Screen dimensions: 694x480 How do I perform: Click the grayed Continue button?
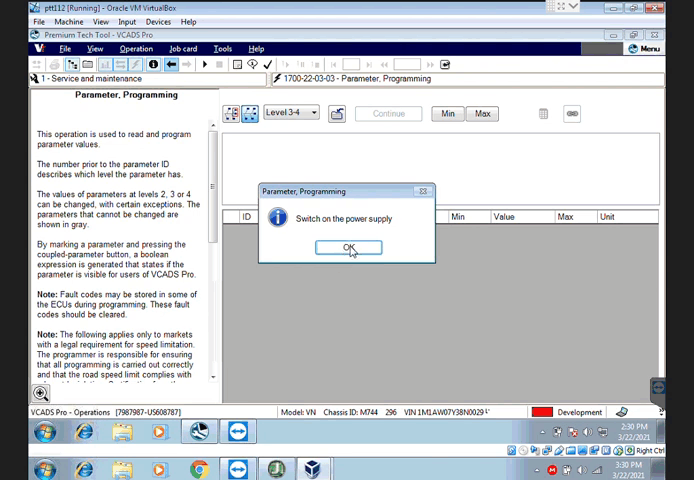pyautogui.click(x=389, y=114)
